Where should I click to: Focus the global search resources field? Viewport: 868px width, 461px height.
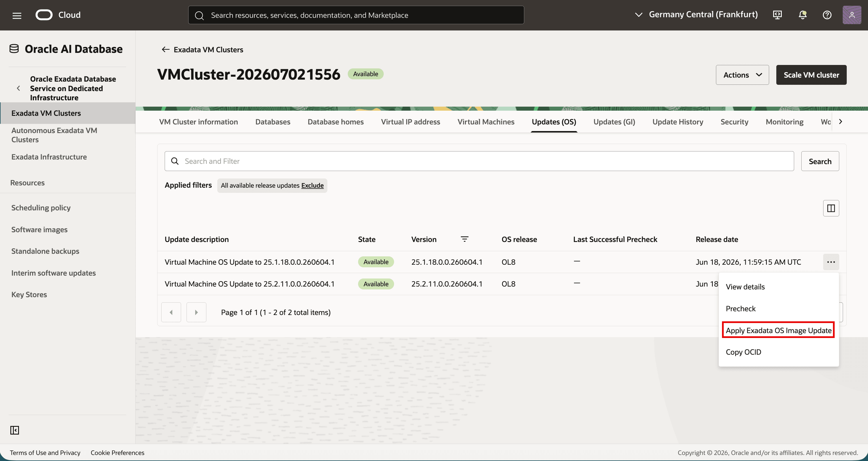(356, 15)
